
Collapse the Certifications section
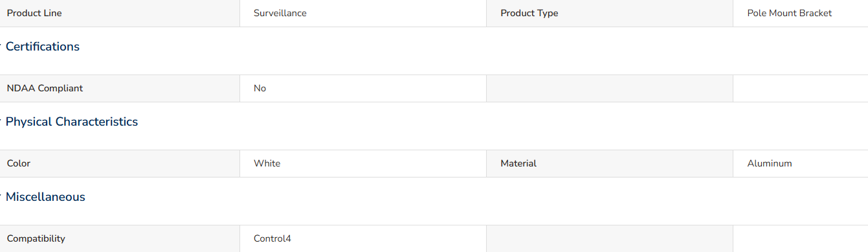pyautogui.click(x=43, y=47)
